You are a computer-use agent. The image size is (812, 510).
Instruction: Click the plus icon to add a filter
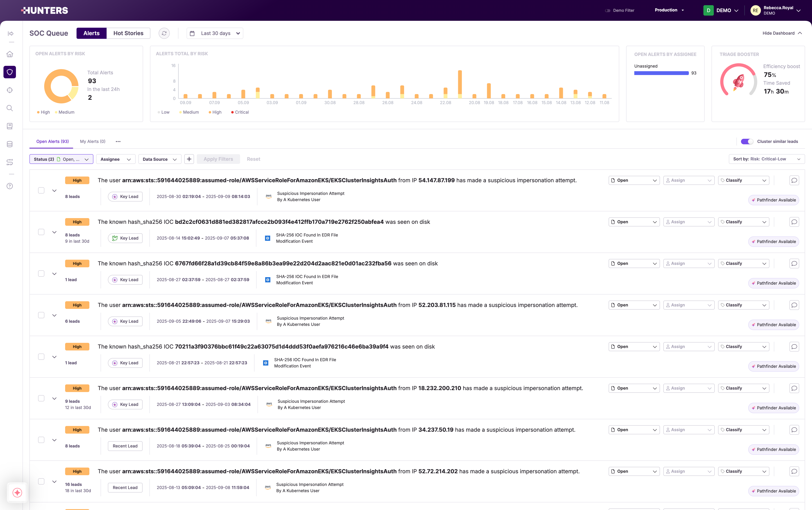click(x=189, y=159)
